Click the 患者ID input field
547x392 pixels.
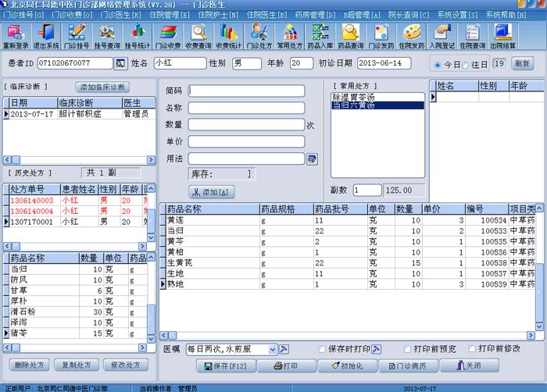point(75,63)
